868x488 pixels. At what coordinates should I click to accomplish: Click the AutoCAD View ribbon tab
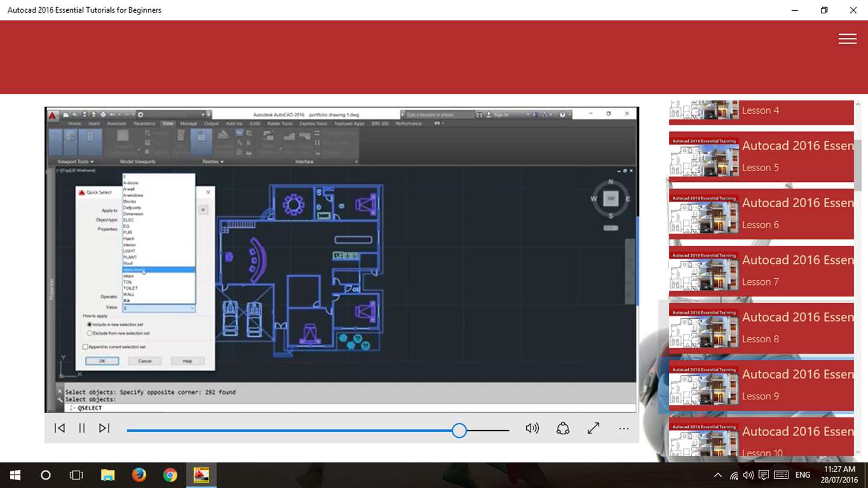[168, 124]
